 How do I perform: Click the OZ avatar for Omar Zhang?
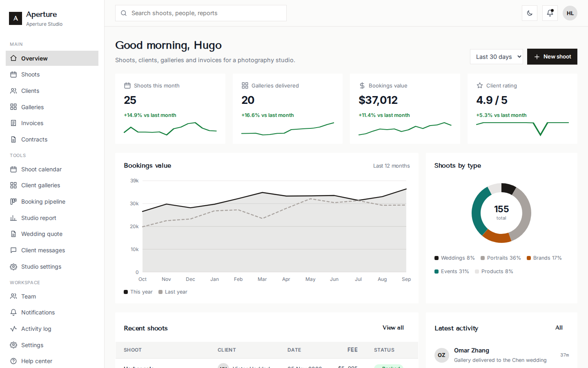coord(441,355)
